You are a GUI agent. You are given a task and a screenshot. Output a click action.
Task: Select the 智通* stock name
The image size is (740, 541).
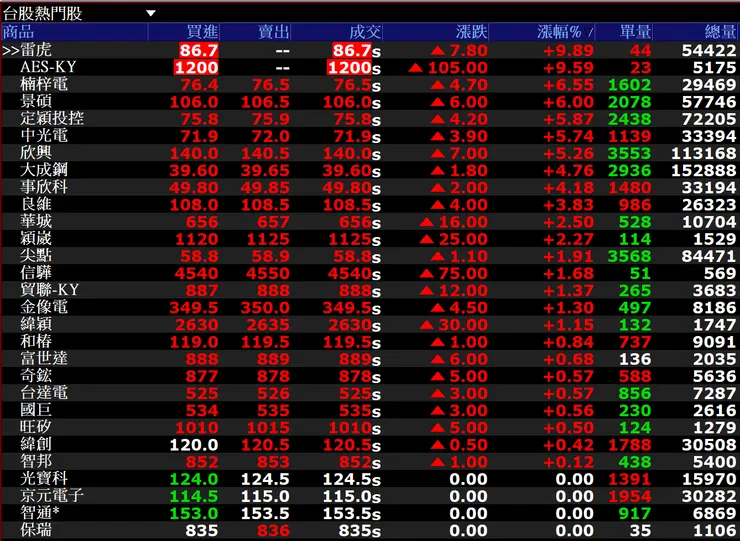(x=40, y=513)
